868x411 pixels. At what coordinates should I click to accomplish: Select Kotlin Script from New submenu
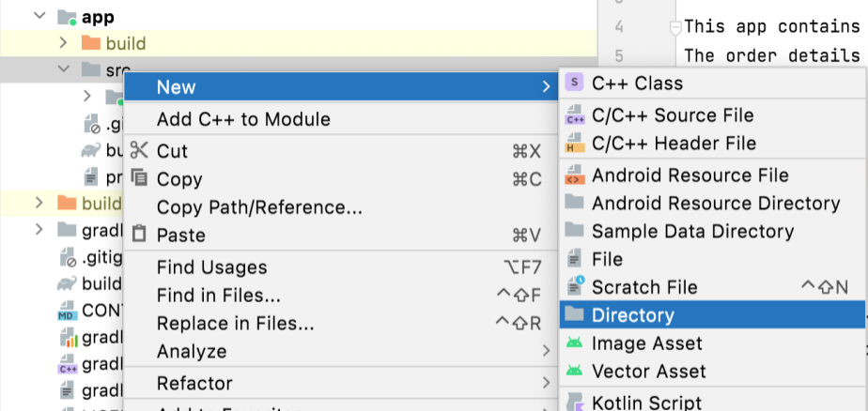pos(646,403)
